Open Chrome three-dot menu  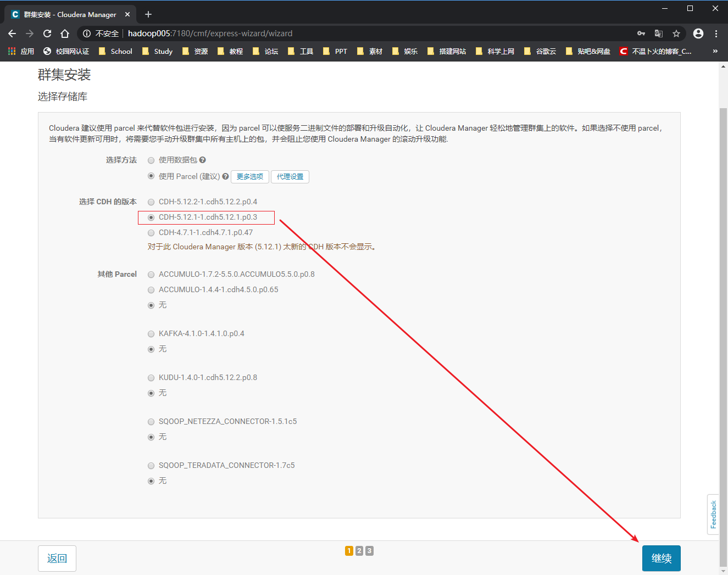tap(716, 34)
